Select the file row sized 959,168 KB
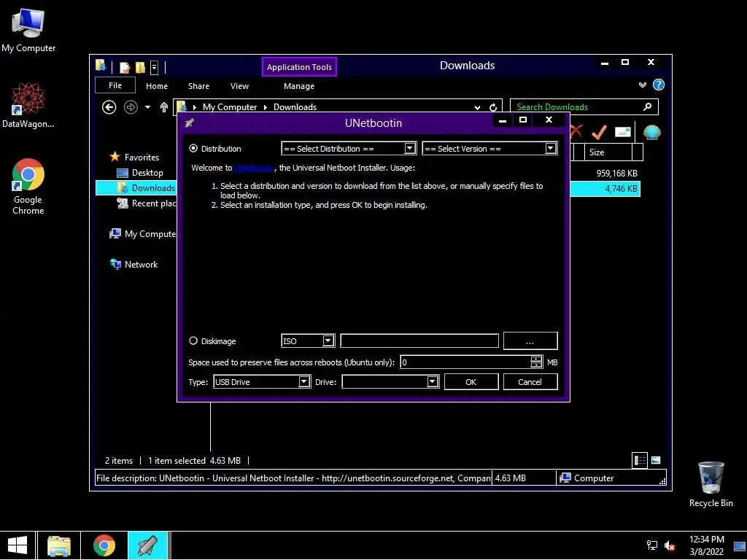The width and height of the screenshot is (747, 560). point(605,174)
